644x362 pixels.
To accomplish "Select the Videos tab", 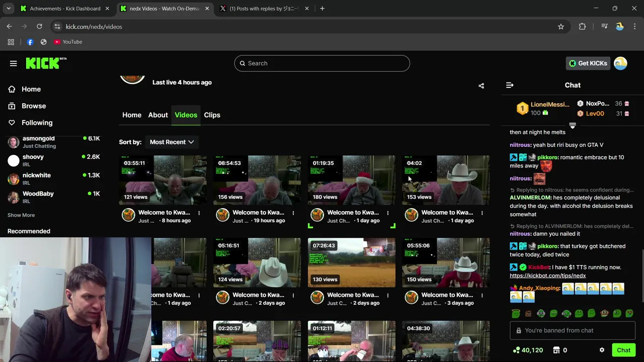I will pyautogui.click(x=186, y=115).
